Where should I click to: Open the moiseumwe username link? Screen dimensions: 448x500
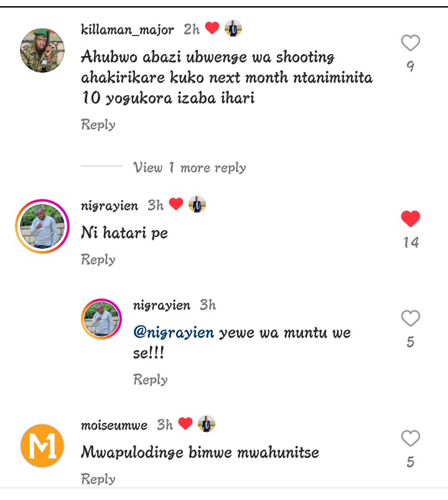point(114,425)
